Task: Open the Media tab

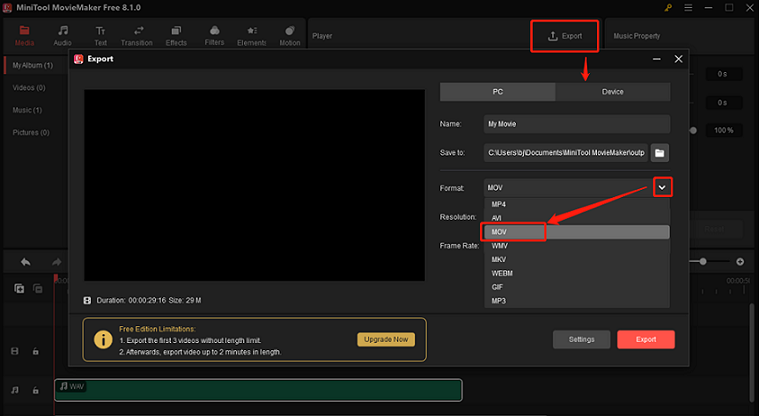Action: point(24,36)
